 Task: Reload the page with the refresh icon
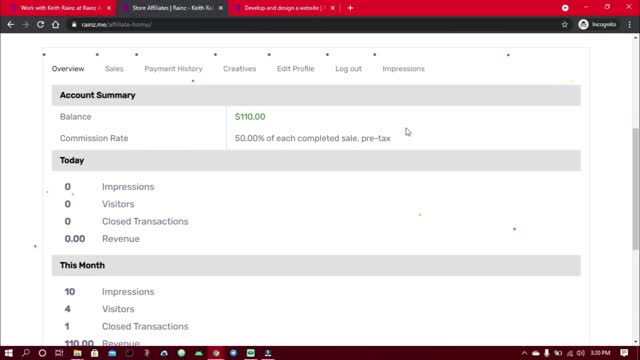pyautogui.click(x=40, y=24)
